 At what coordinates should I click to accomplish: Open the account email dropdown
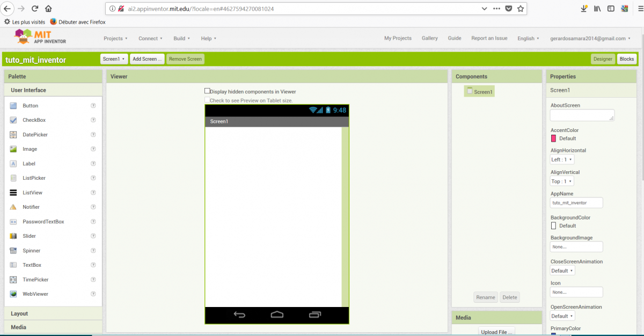click(x=591, y=39)
